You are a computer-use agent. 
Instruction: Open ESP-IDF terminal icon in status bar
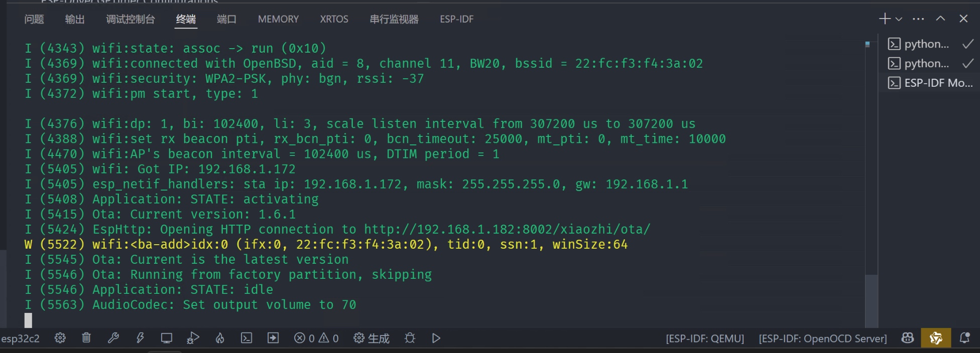[247, 338]
